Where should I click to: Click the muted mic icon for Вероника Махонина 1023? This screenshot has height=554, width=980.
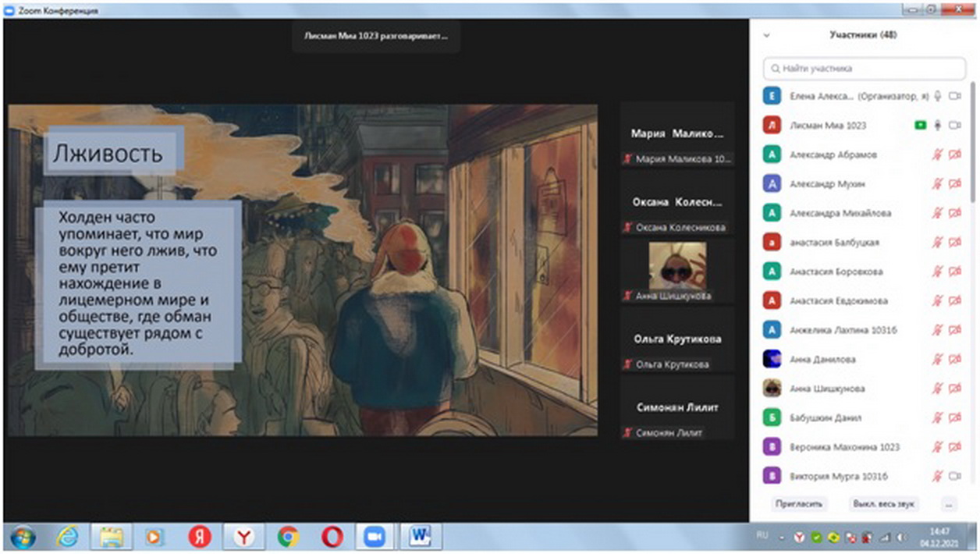click(x=937, y=447)
